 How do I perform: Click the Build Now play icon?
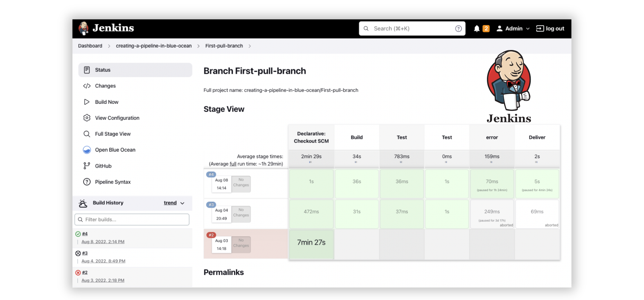click(87, 102)
